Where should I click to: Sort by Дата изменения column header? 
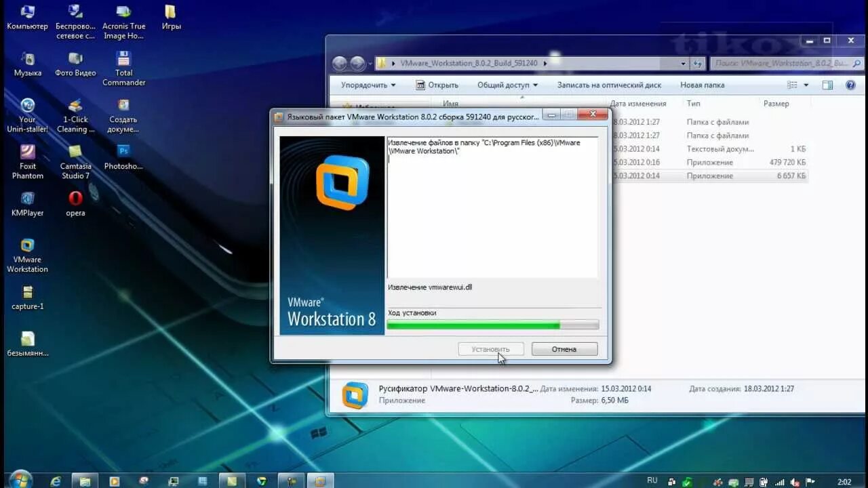point(638,104)
